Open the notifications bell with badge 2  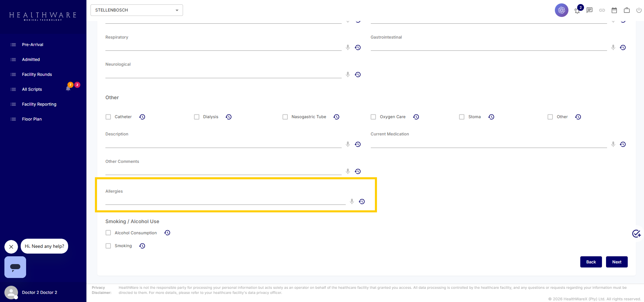577,10
